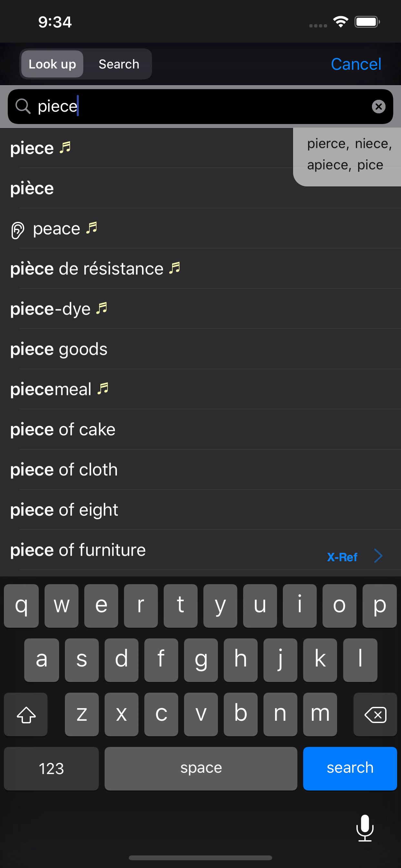This screenshot has width=401, height=868.
Task: Switch to the 'Search' mode segment
Action: (x=118, y=64)
